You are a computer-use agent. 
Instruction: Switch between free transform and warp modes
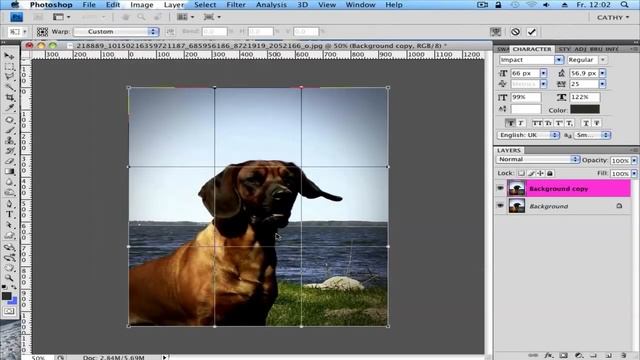pyautogui.click(x=496, y=32)
